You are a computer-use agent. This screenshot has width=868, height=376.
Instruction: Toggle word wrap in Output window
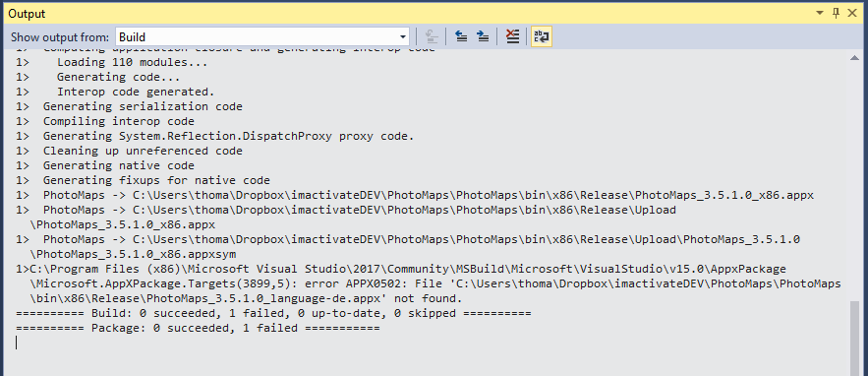pyautogui.click(x=542, y=37)
